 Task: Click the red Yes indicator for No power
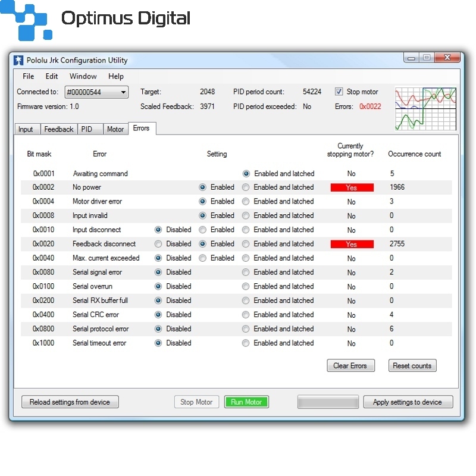[352, 187]
